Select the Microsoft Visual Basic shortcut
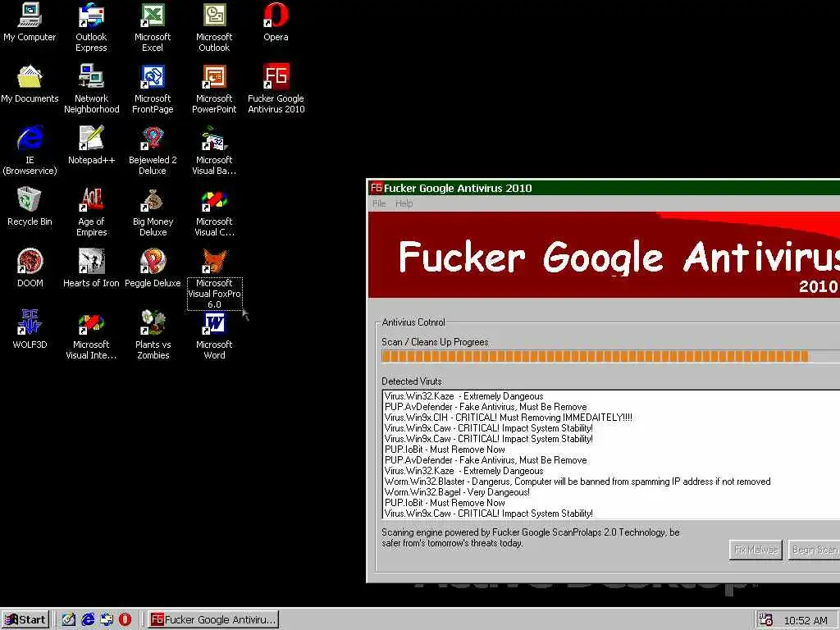Viewport: 840px width, 630px height. [214, 151]
